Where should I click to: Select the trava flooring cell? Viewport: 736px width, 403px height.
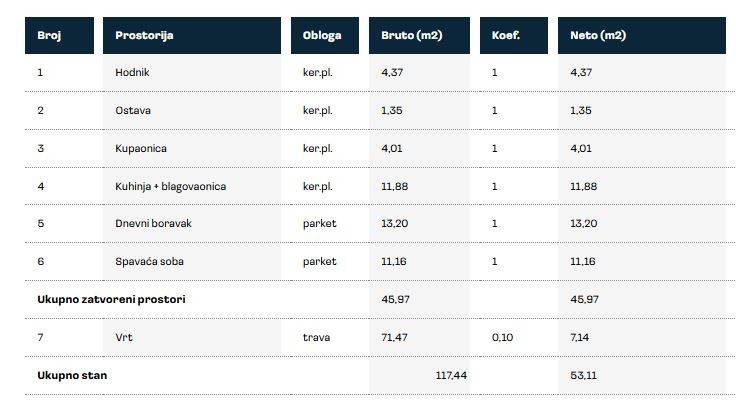click(x=316, y=337)
